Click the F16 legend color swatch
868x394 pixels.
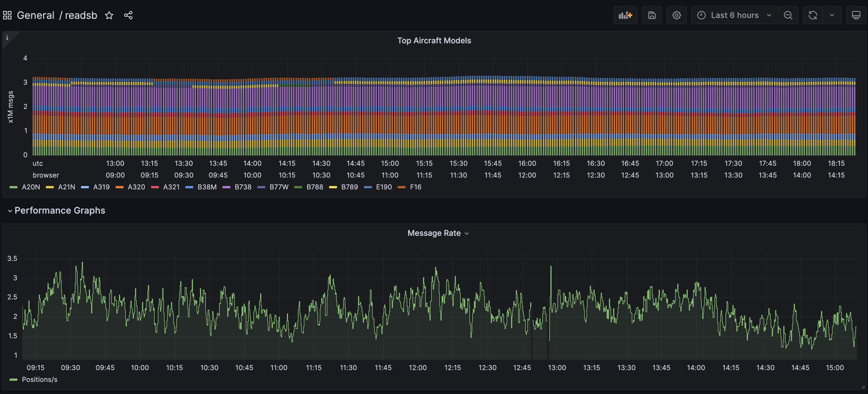(x=402, y=187)
